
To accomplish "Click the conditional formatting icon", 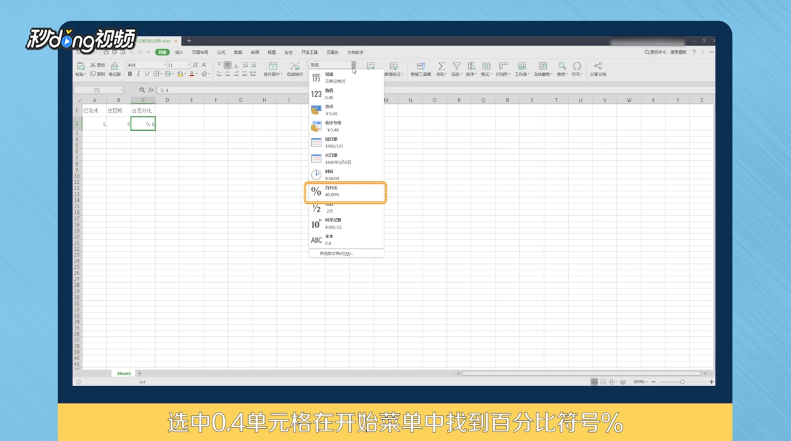I will (371, 66).
